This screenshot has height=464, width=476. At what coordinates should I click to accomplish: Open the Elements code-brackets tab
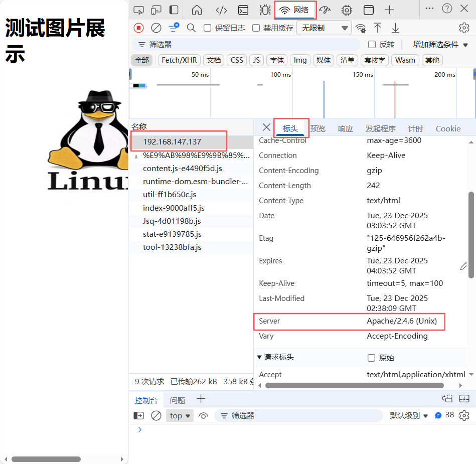221,10
